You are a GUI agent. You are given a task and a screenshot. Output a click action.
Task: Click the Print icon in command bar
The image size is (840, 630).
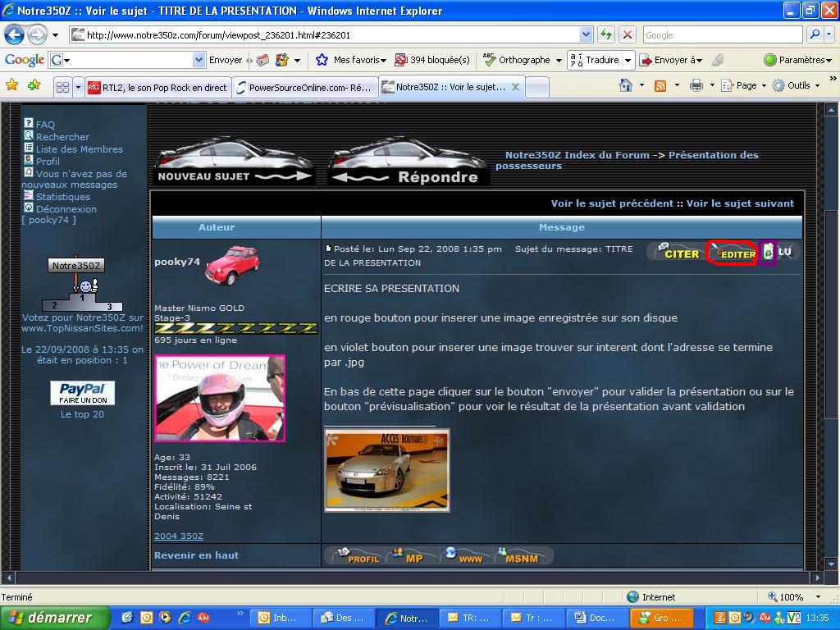[x=696, y=85]
